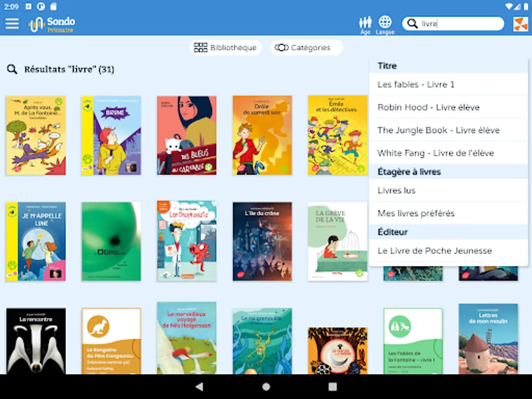Open book "Lettres de mon moulin"
Viewport: 532px width, 399px height.
pyautogui.click(x=488, y=339)
